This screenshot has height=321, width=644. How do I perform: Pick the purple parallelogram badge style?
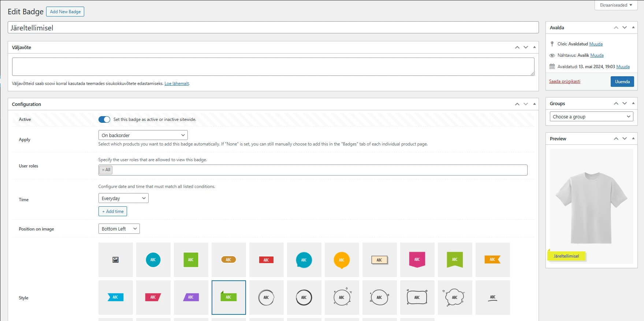tap(191, 298)
